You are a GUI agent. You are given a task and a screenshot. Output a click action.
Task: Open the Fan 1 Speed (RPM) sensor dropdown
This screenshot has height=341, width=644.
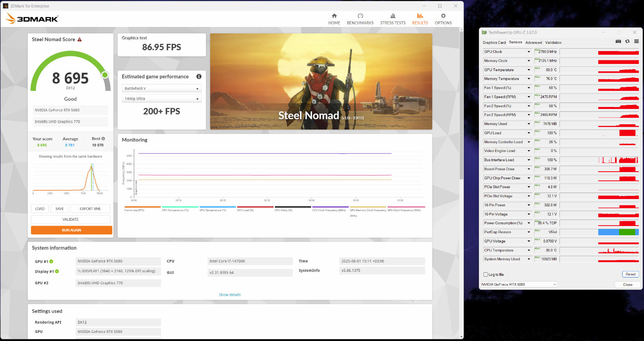point(529,97)
